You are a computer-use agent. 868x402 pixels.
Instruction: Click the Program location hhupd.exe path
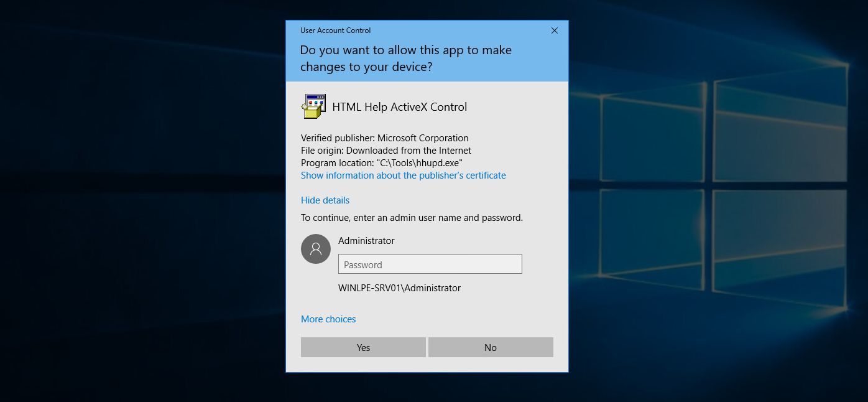[381, 163]
